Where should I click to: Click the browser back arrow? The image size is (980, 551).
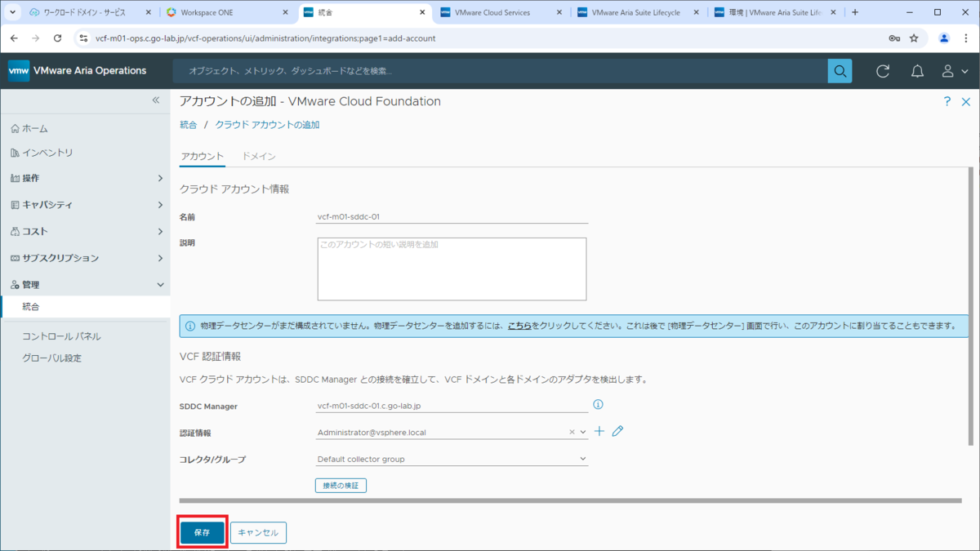tap(14, 38)
